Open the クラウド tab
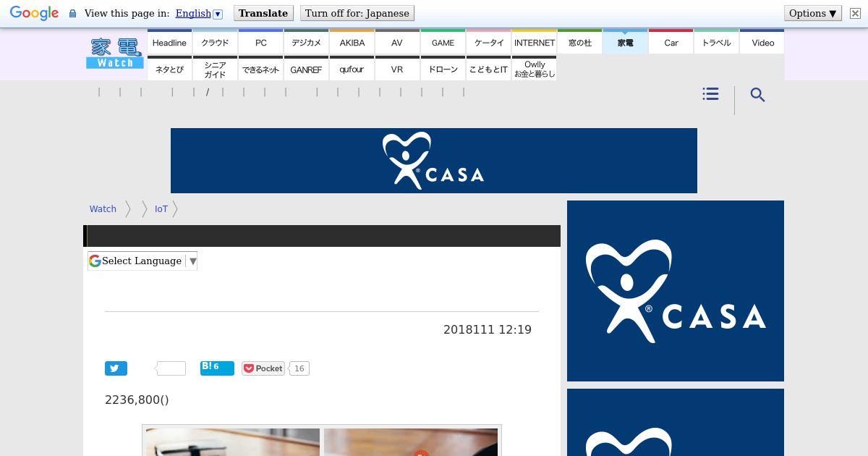Screen dimensions: 868x456 coord(215,42)
